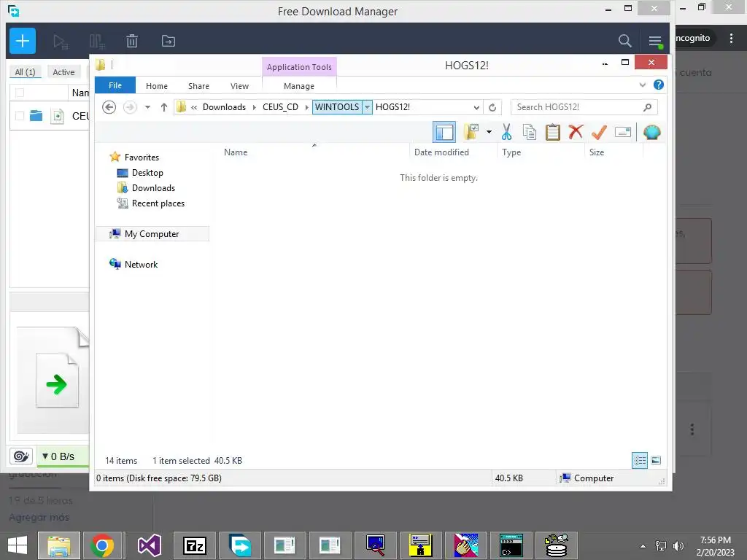
Task: Cut selection with the scissors icon
Action: tap(506, 132)
